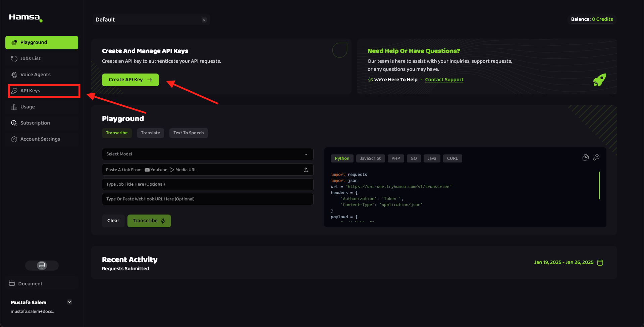Viewport: 644px width, 327px height.
Task: Select the Playground sidebar icon
Action: [x=14, y=42]
